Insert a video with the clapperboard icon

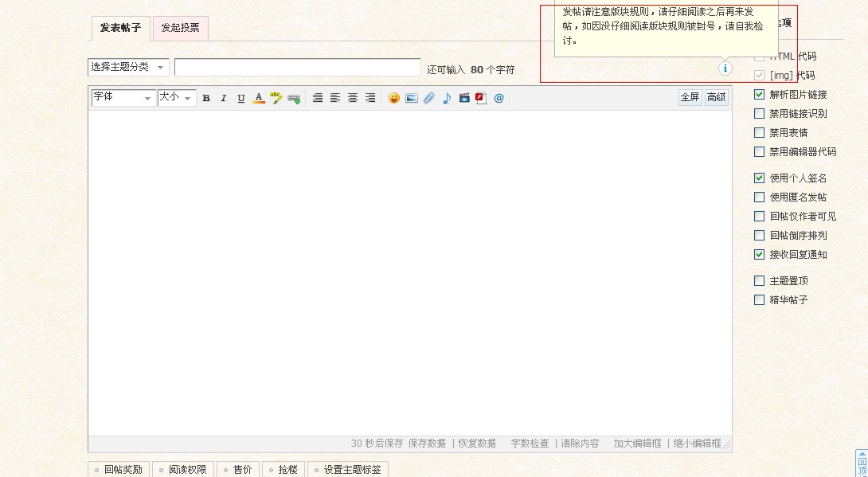464,98
